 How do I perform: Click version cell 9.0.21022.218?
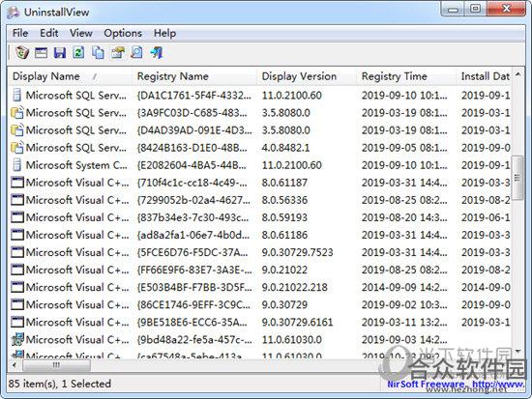[x=294, y=287]
